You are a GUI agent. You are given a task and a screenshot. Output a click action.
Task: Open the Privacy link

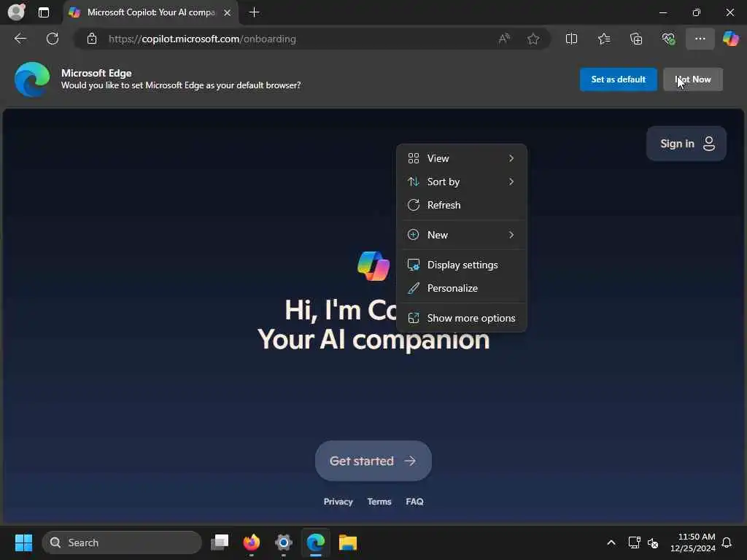[x=338, y=502]
